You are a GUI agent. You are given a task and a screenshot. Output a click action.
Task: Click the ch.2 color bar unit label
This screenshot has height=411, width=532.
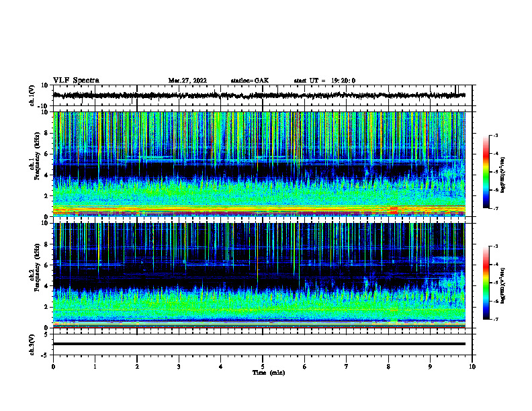point(503,285)
